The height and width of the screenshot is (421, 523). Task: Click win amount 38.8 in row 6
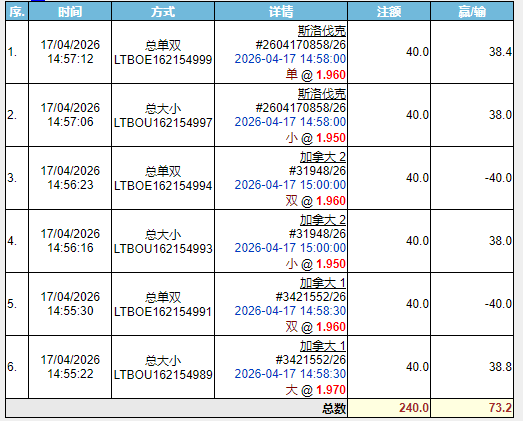500,367
